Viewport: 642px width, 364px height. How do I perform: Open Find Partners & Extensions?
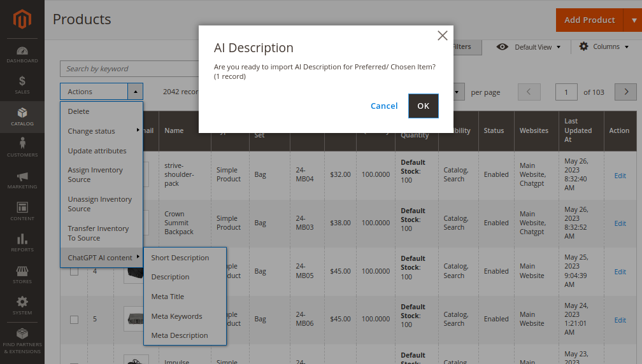pyautogui.click(x=22, y=340)
